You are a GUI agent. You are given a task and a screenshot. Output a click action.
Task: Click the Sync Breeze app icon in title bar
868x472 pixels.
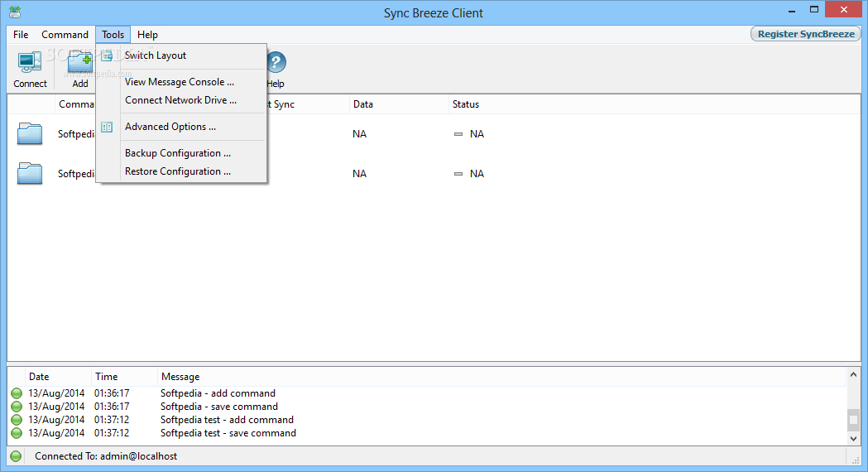tap(15, 12)
